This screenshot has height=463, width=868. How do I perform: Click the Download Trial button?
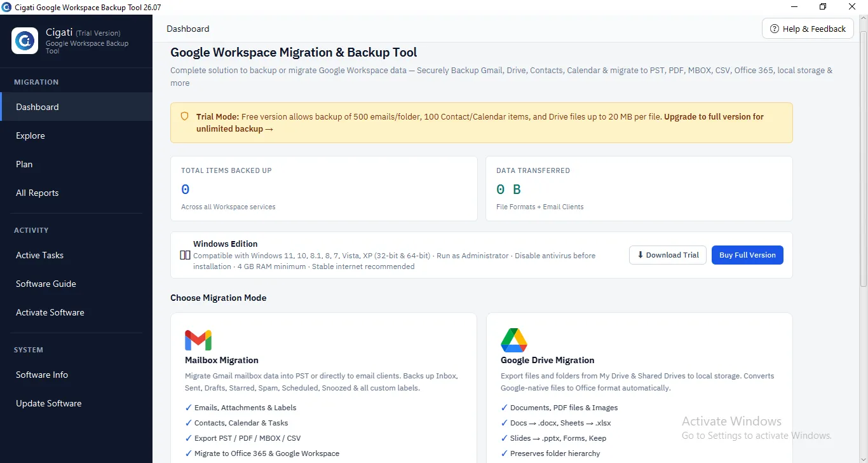(667, 255)
